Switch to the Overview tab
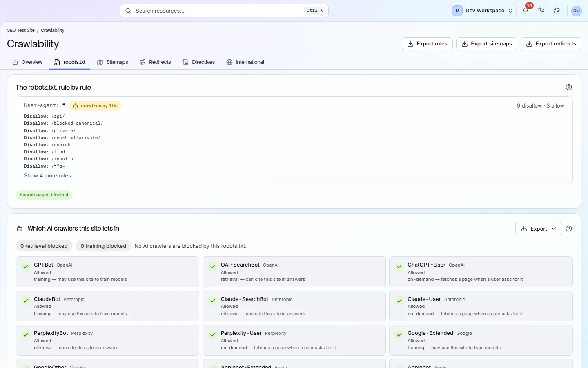588x368 pixels. pyautogui.click(x=27, y=62)
